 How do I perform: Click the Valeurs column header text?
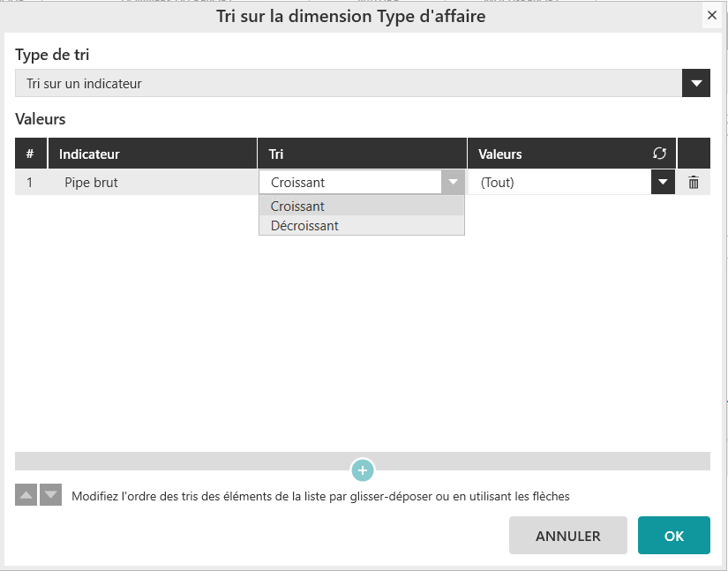pos(500,154)
